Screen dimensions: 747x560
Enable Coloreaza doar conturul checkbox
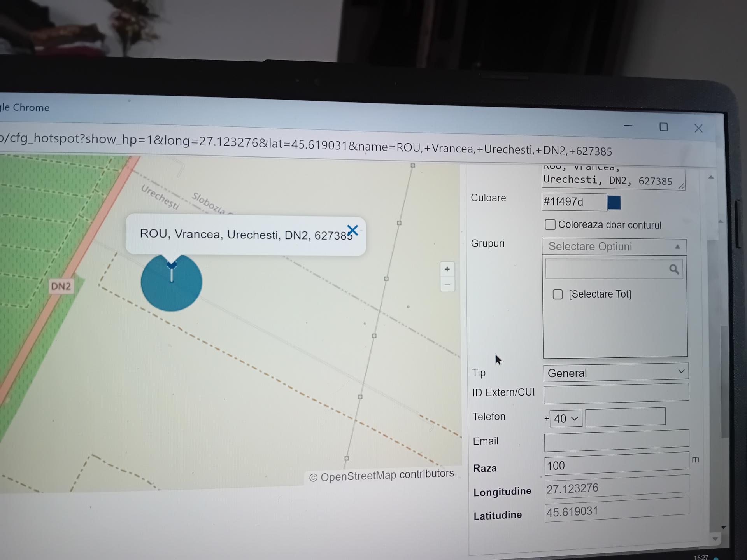550,224
